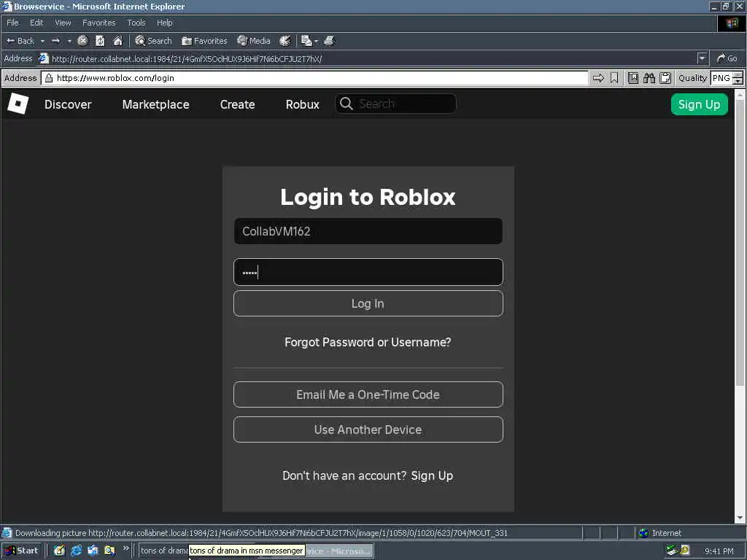Screen dimensions: 747x560
Task: Click the Browservice go arrow icon
Action: tap(598, 78)
